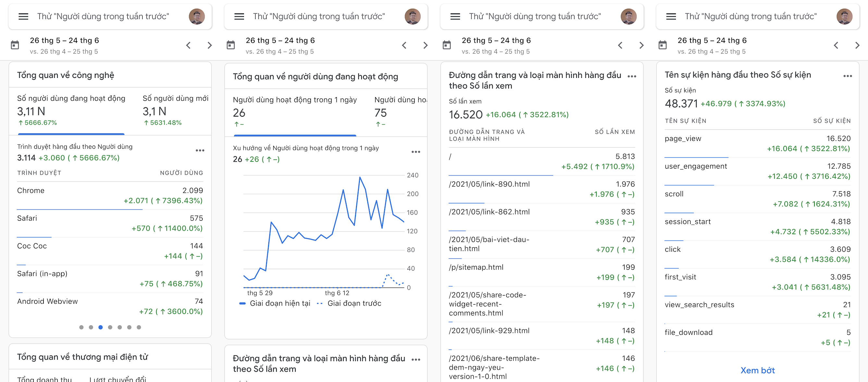The image size is (868, 382).
Task: Open date range '26 thg 5 – 24 thg 6' on technology screen
Action: click(x=64, y=41)
